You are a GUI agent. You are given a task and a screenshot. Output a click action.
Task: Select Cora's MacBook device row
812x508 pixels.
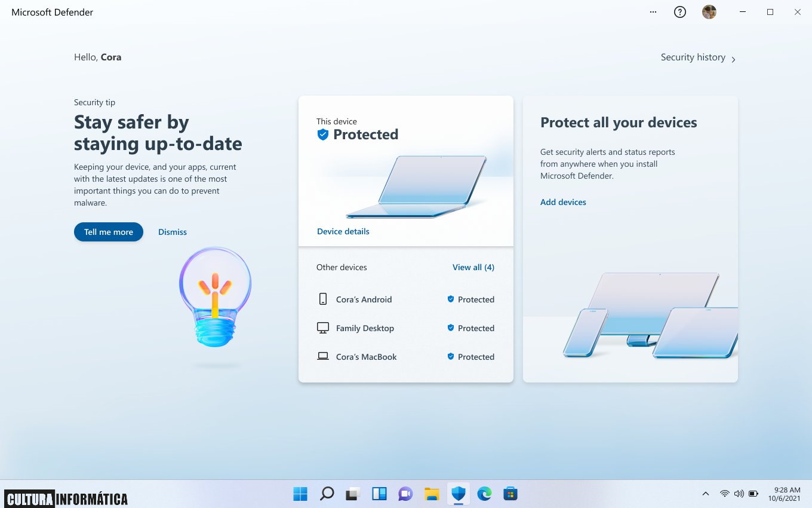(x=406, y=357)
